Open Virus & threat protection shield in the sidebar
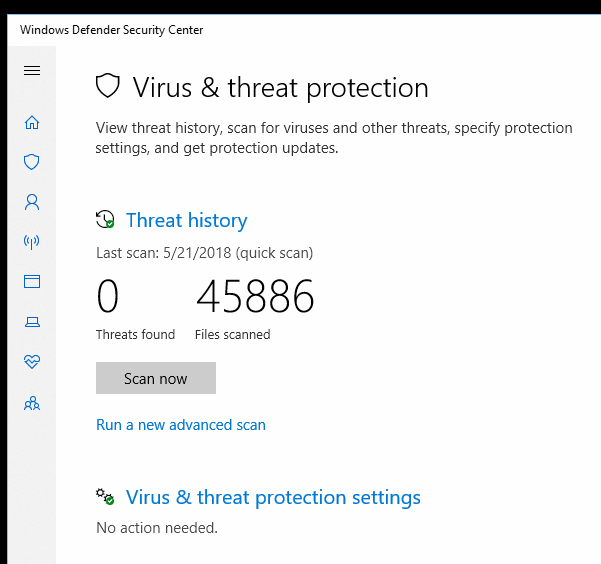This screenshot has height=564, width=601. [x=32, y=162]
